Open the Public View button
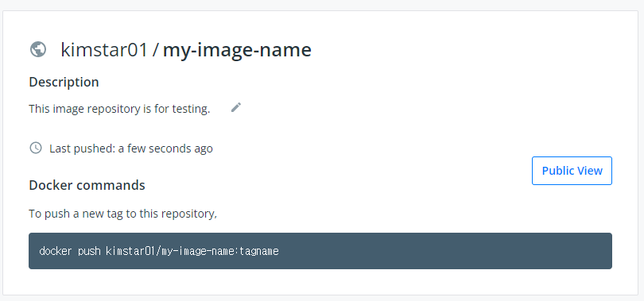Image resolution: width=644 pixels, height=301 pixels. point(572,171)
